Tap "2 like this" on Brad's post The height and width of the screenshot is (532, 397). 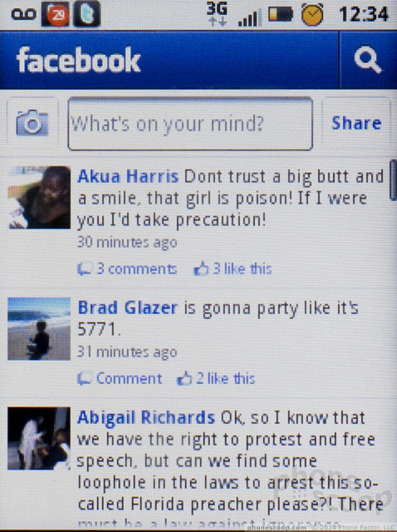(x=216, y=379)
